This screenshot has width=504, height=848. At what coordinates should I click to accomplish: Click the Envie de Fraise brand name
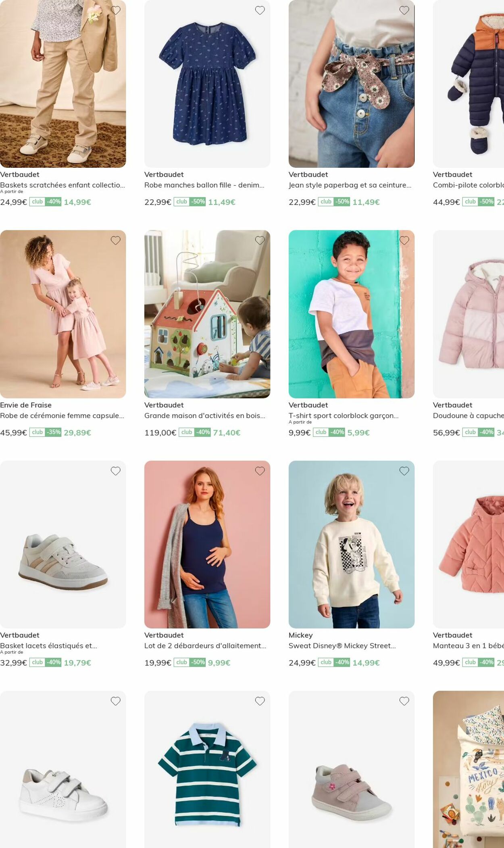26,405
